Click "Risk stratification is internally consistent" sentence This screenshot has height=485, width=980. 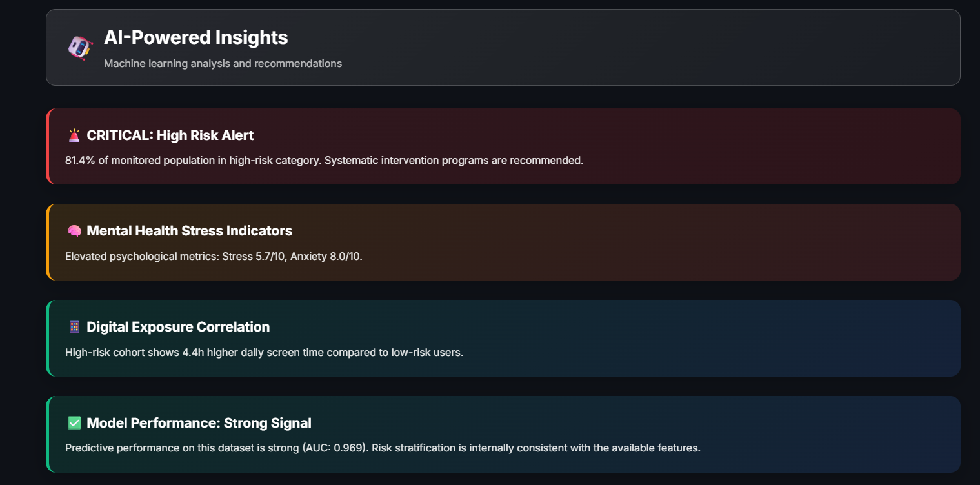(535, 448)
